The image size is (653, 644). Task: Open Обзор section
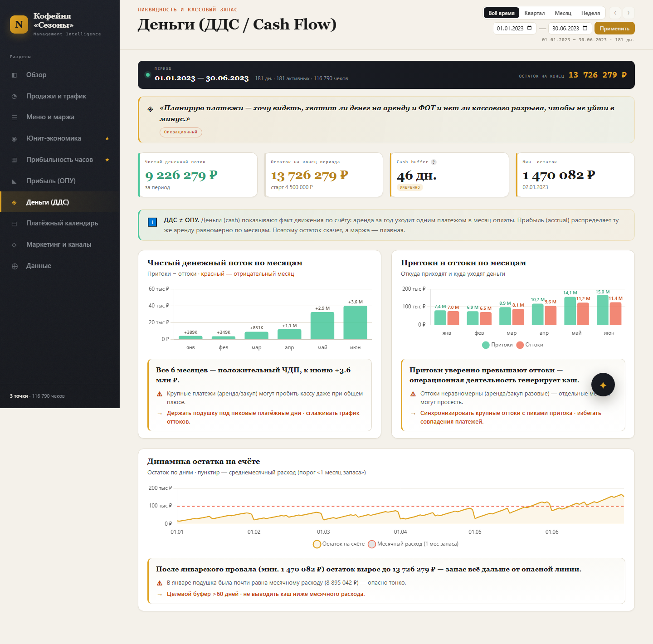60,75
